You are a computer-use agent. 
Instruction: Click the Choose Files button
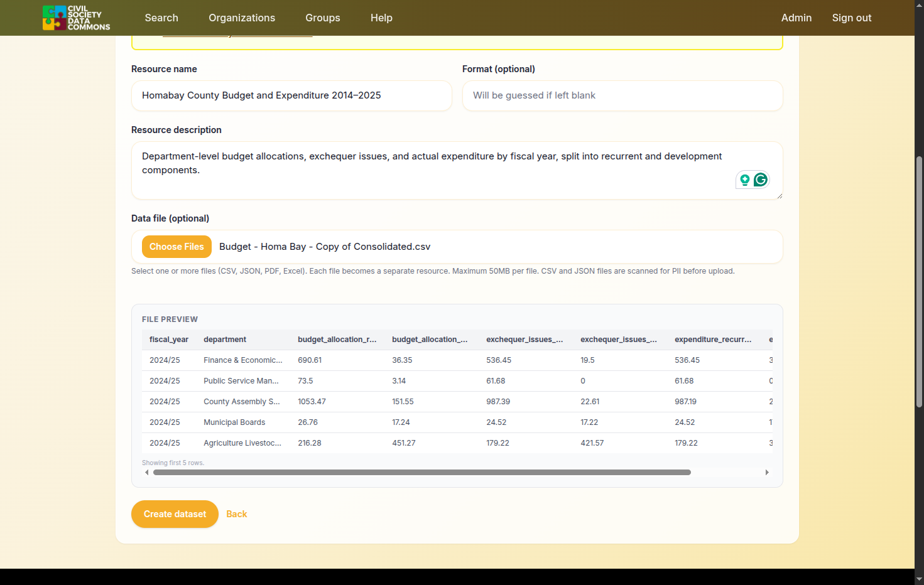[x=177, y=247]
